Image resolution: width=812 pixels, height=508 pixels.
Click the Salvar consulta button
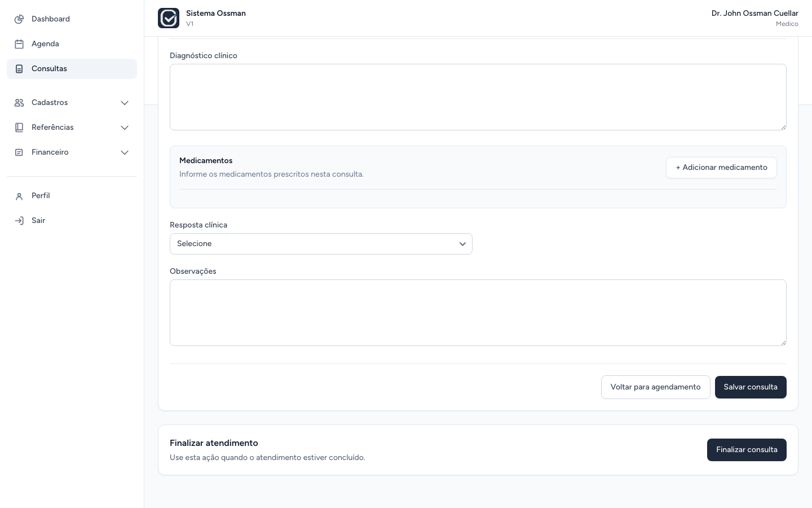751,387
